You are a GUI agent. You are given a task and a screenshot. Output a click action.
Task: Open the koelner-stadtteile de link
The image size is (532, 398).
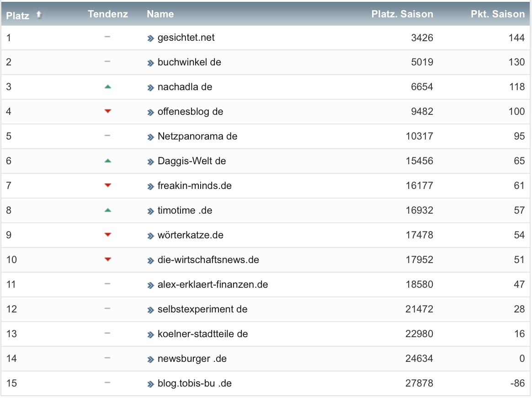pos(203,334)
